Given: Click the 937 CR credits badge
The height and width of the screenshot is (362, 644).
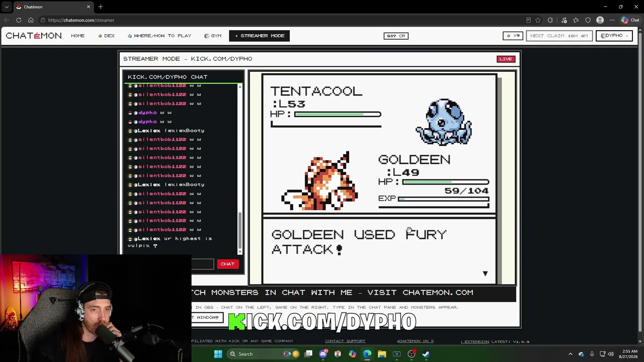Looking at the screenshot, I should [x=396, y=36].
